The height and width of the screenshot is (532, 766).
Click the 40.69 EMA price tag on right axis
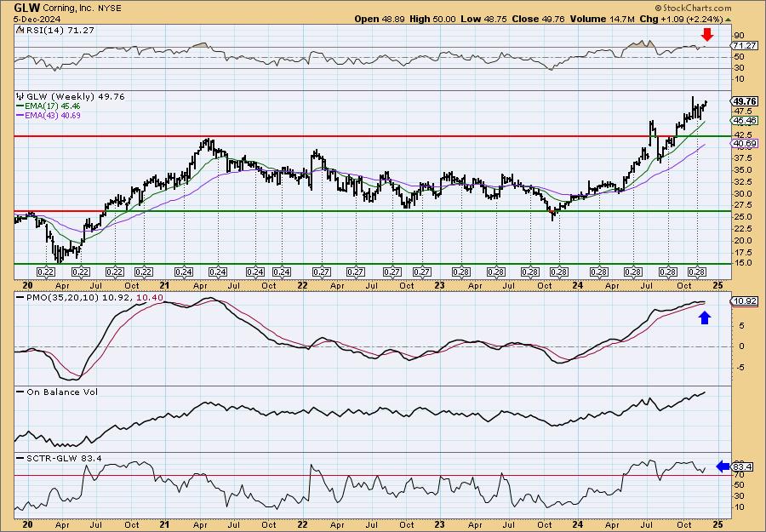pos(745,143)
